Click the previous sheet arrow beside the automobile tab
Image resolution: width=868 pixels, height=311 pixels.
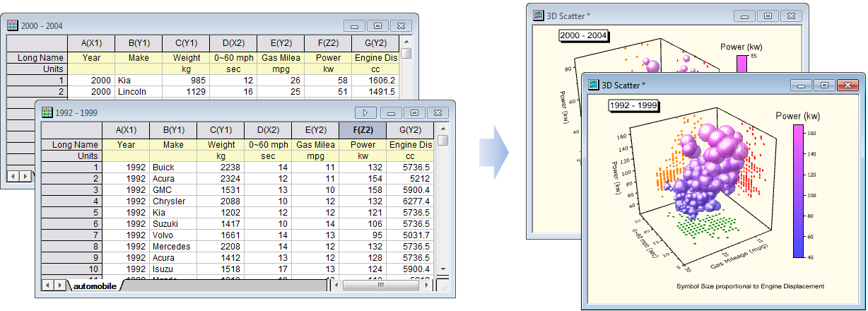[48, 285]
